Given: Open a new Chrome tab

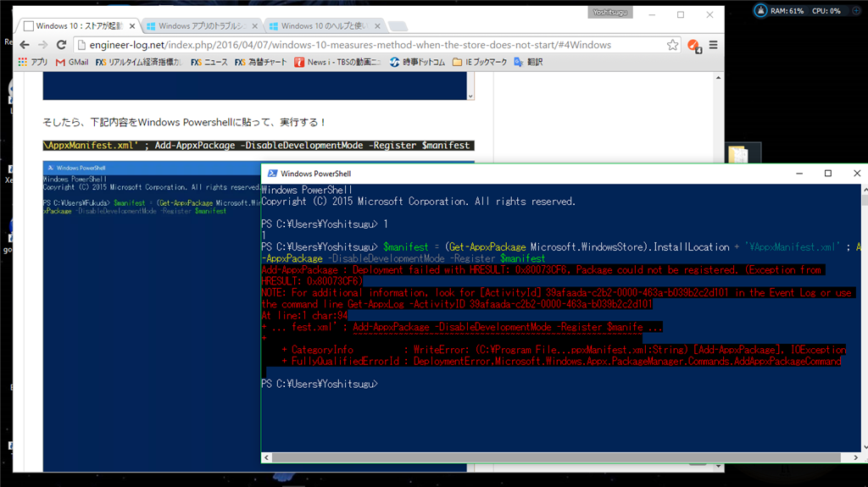Looking at the screenshot, I should tap(398, 26).
